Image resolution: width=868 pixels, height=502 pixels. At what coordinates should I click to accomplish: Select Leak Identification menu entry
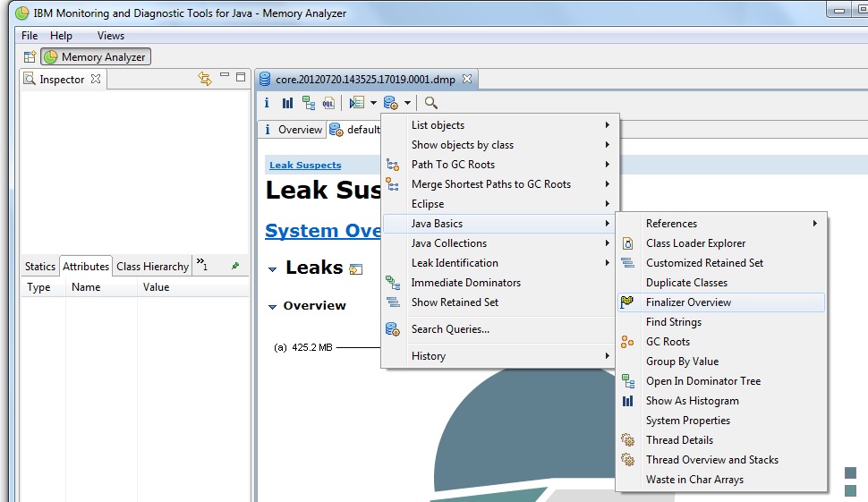[499, 263]
